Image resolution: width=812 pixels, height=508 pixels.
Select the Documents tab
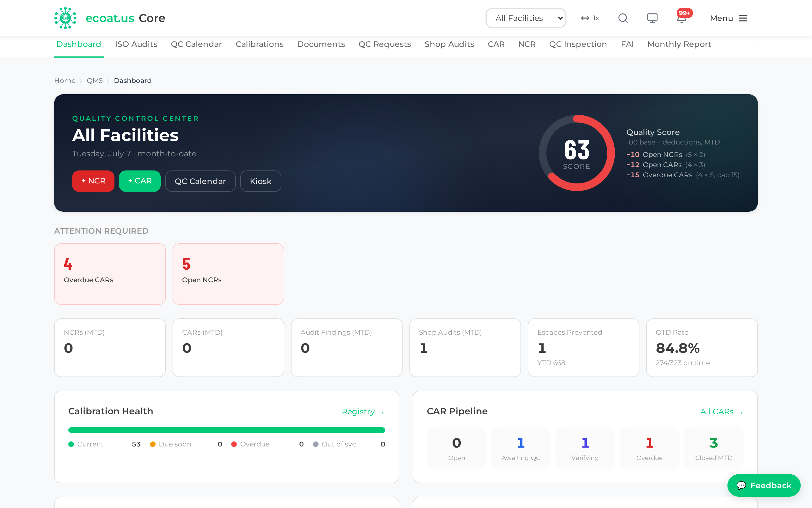[x=321, y=44]
